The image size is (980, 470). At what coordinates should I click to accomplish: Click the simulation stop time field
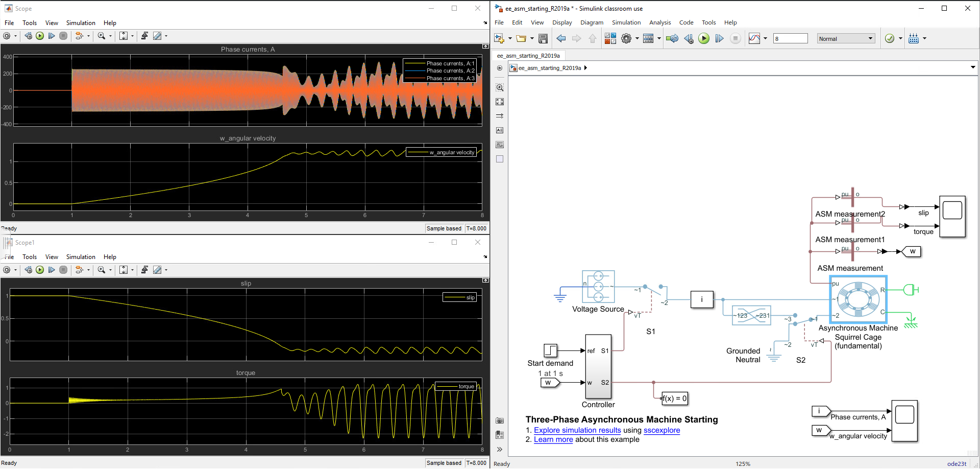pos(790,38)
